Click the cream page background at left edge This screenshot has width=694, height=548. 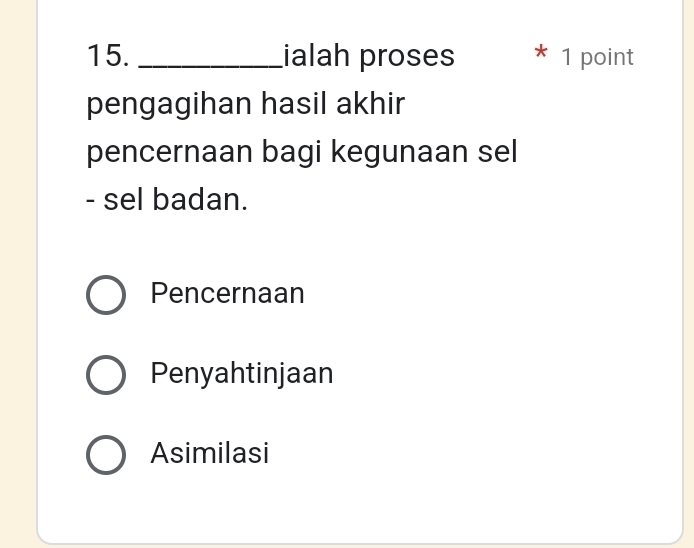[x=17, y=300]
